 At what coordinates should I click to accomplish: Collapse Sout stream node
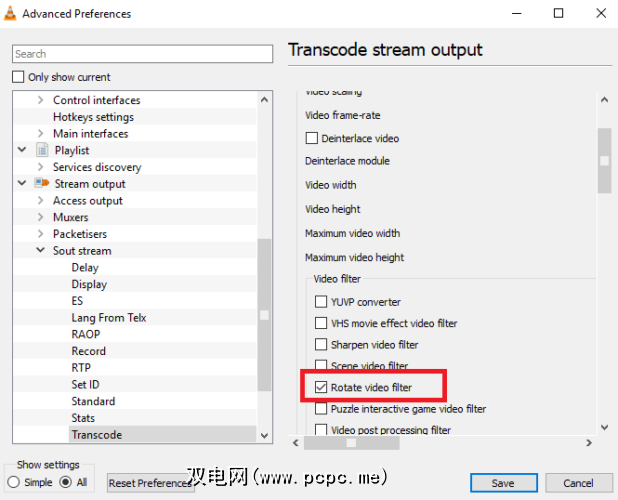(x=40, y=250)
